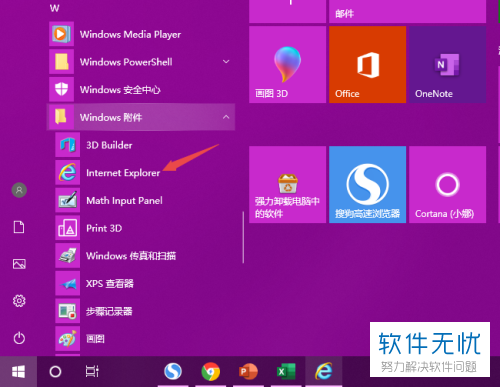Launch 3D Builder icon

click(x=68, y=145)
